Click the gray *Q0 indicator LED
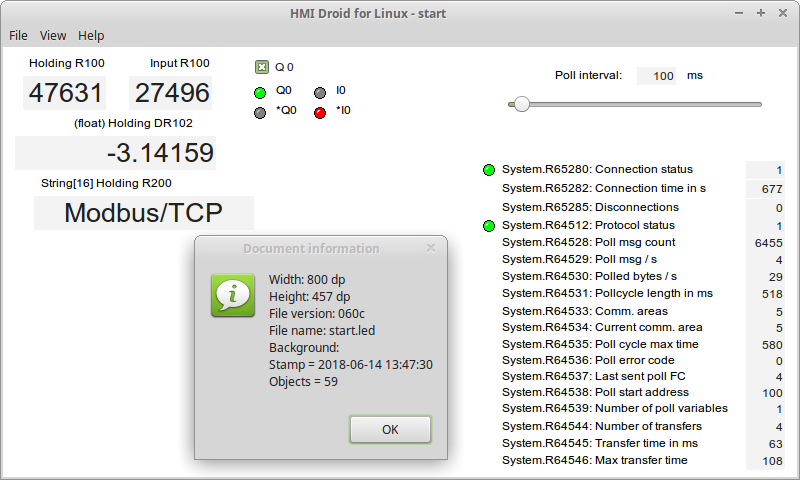This screenshot has height=480, width=800. tap(260, 113)
